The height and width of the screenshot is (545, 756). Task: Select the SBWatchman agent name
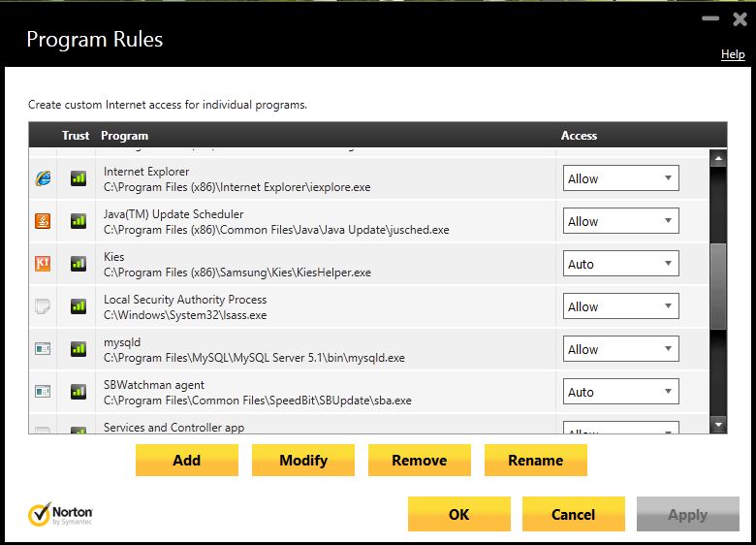pos(154,385)
